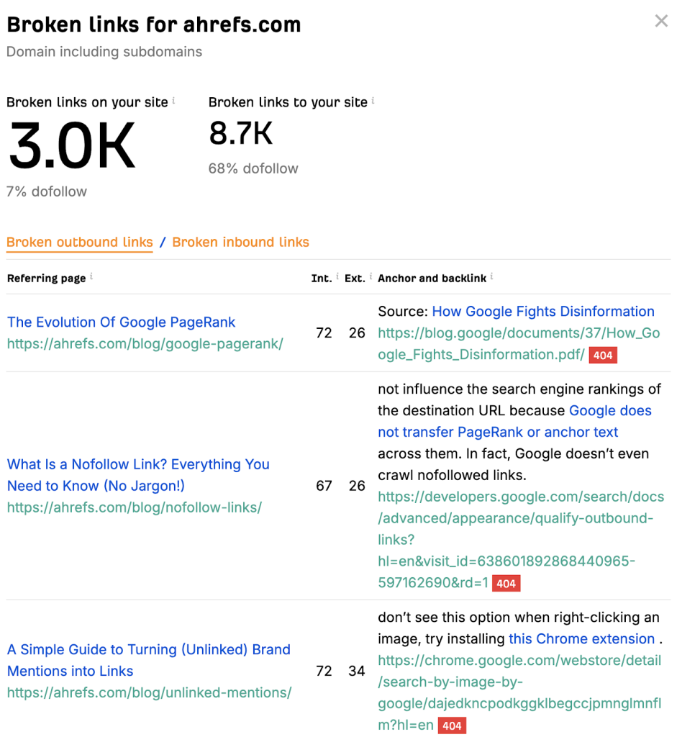700x737 pixels.
Task: Open the ahrefs.com/blog/google-pagerank/ URL
Action: coord(145,344)
